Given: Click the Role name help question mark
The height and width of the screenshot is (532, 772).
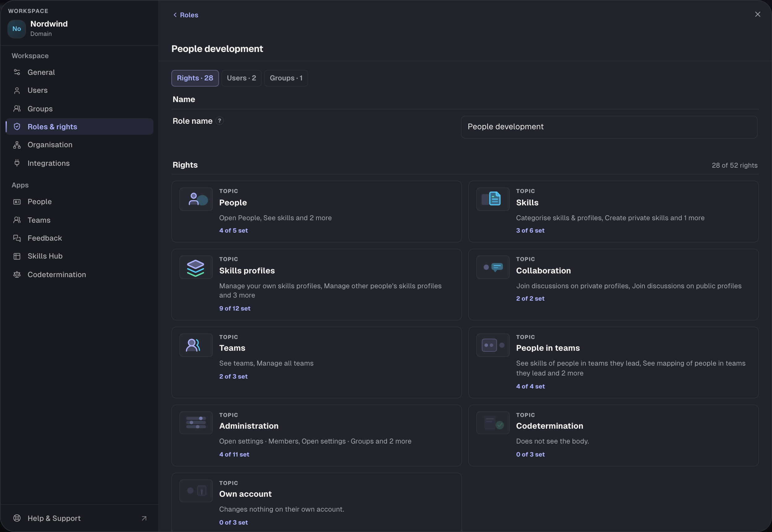Looking at the screenshot, I should click(x=219, y=121).
